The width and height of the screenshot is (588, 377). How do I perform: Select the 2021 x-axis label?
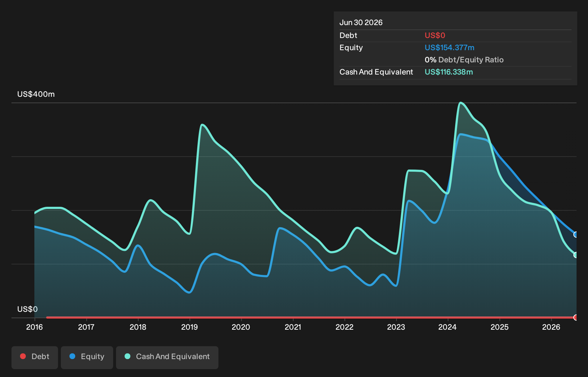tap(293, 327)
